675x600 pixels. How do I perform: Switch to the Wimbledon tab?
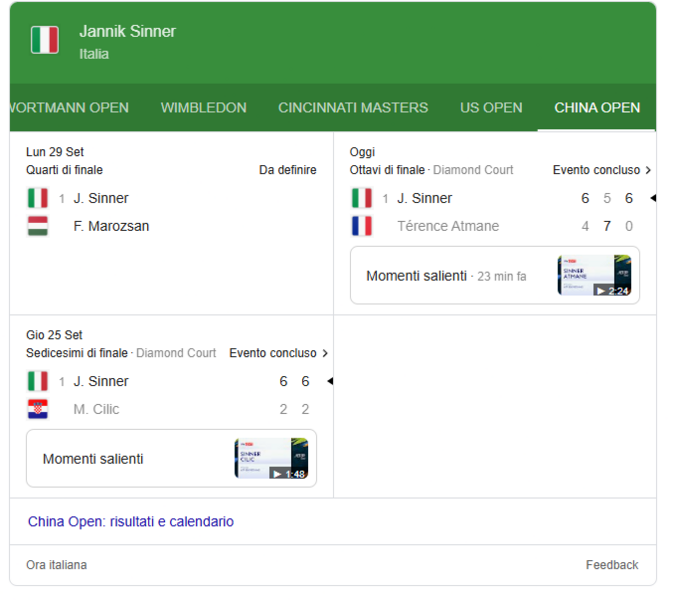click(203, 108)
